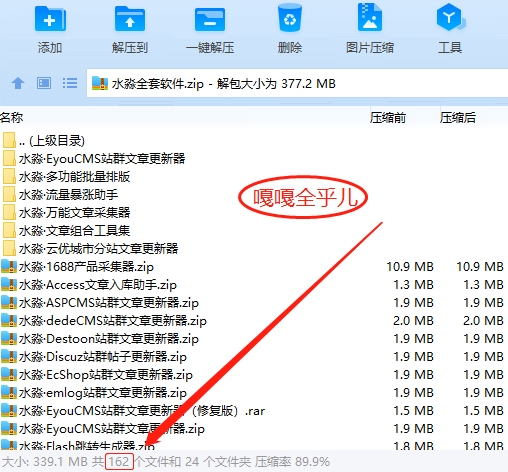Click folder icon of 水淼·流量暴涨助手
Viewport: 508px width, 472px height.
pos(9,194)
